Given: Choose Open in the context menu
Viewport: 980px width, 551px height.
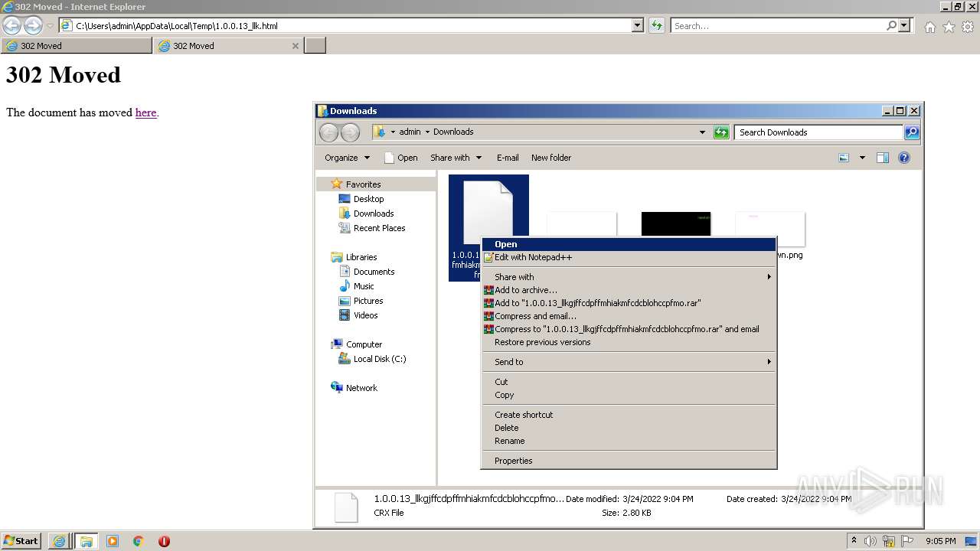Looking at the screenshot, I should click(x=628, y=244).
